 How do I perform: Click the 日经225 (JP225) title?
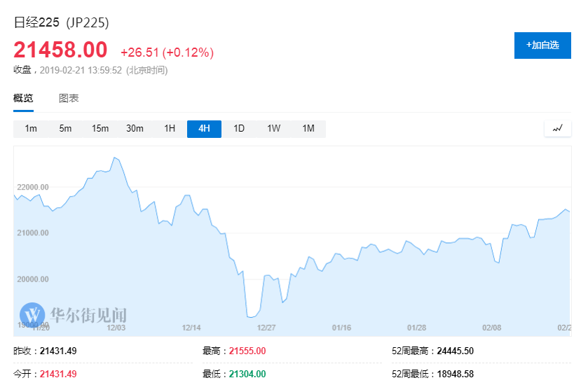62,22
